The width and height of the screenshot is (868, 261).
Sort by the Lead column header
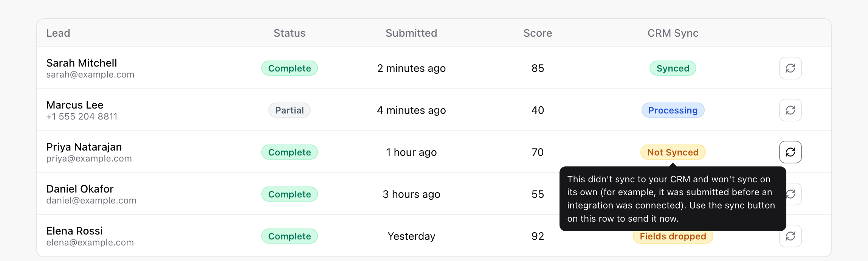click(x=58, y=33)
